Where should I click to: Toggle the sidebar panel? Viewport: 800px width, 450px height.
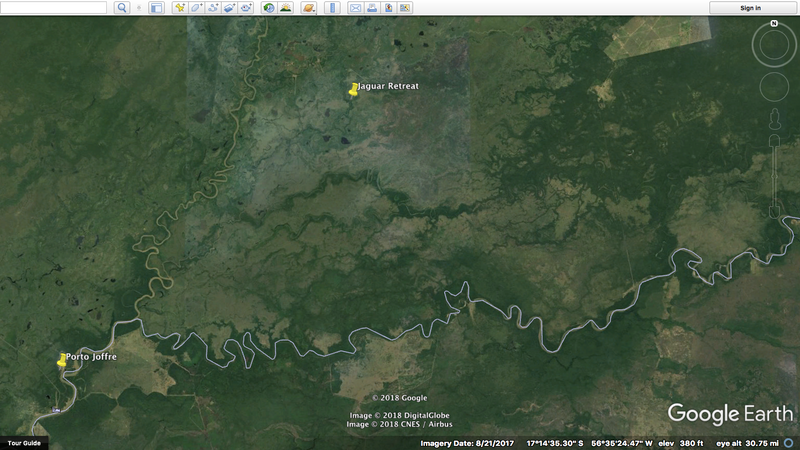coord(157,8)
